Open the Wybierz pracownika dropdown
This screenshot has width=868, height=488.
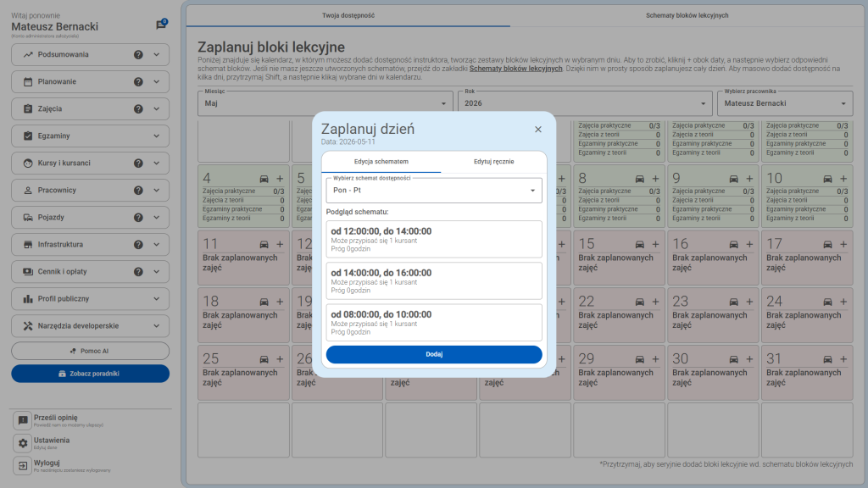tap(784, 103)
